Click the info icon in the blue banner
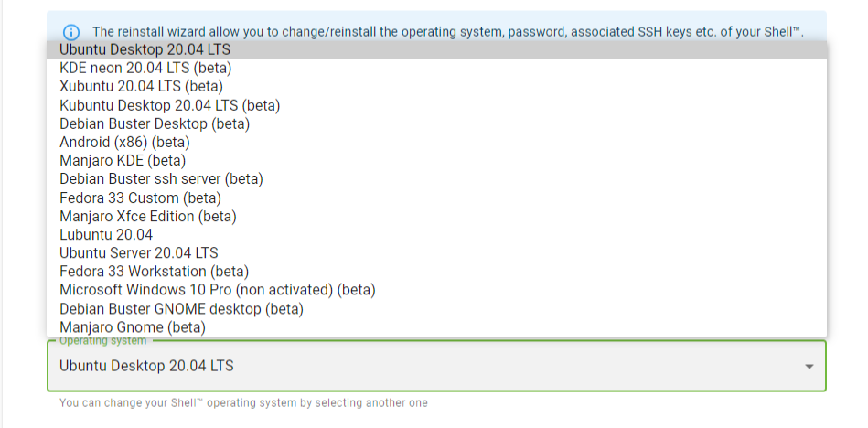Screen dimensions: 868x428 pyautogui.click(x=71, y=32)
